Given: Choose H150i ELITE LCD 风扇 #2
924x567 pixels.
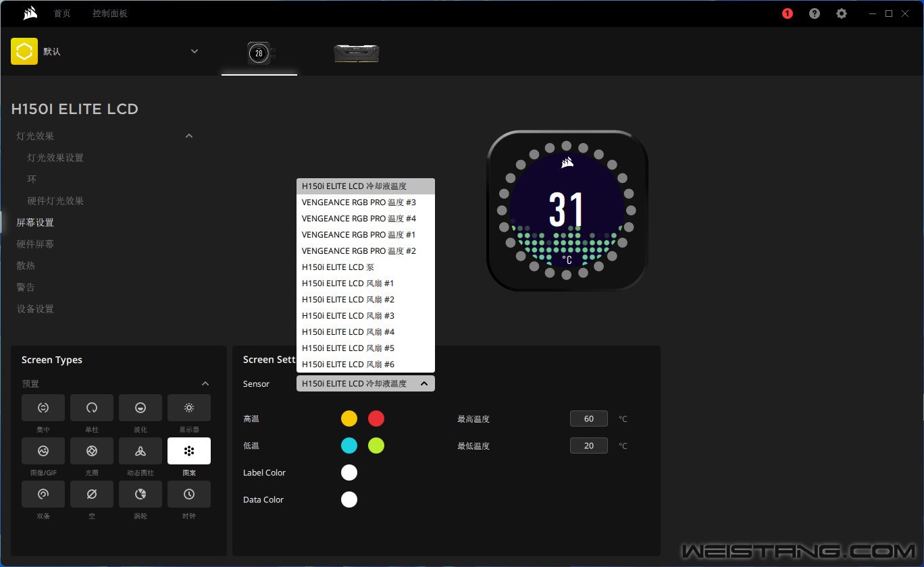Looking at the screenshot, I should point(365,300).
